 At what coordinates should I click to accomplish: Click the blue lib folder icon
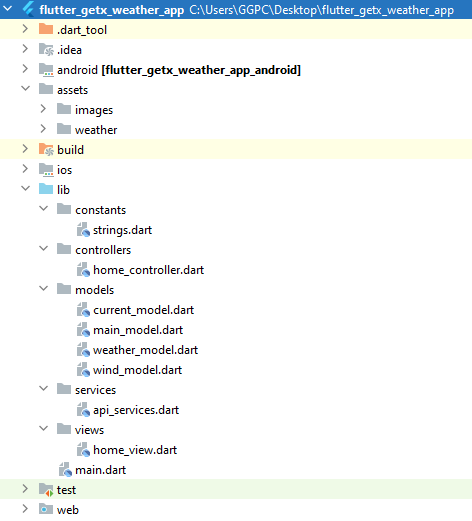[46, 189]
